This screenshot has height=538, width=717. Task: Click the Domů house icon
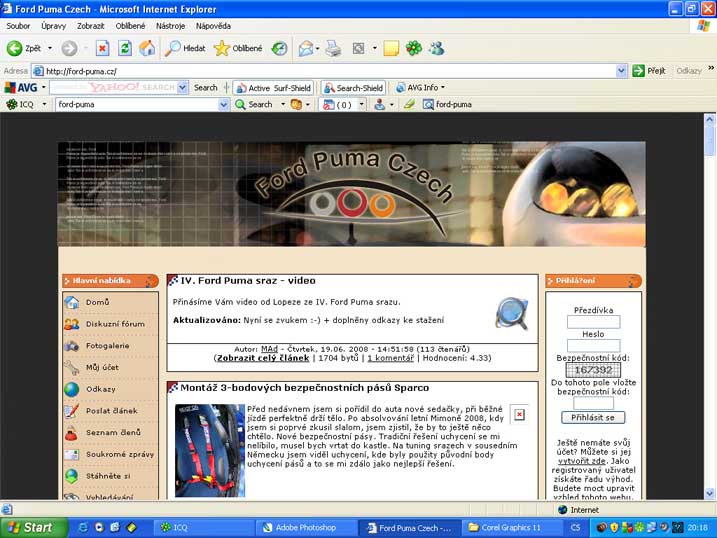coord(71,302)
